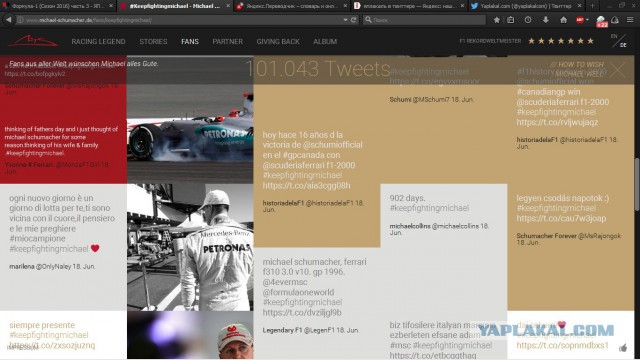Click the thumbs-up icon at bottom right

(x=623, y=348)
